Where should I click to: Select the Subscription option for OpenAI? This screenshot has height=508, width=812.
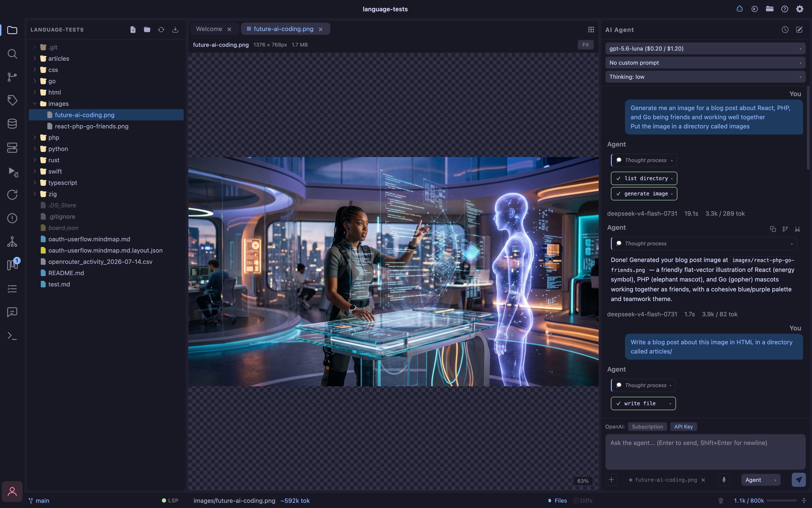click(647, 427)
